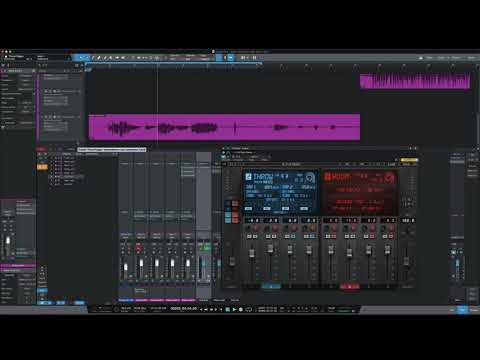Click plugin input fader on far left
Image resolution: width=480 pixels, height=360 pixels.
tap(232, 261)
